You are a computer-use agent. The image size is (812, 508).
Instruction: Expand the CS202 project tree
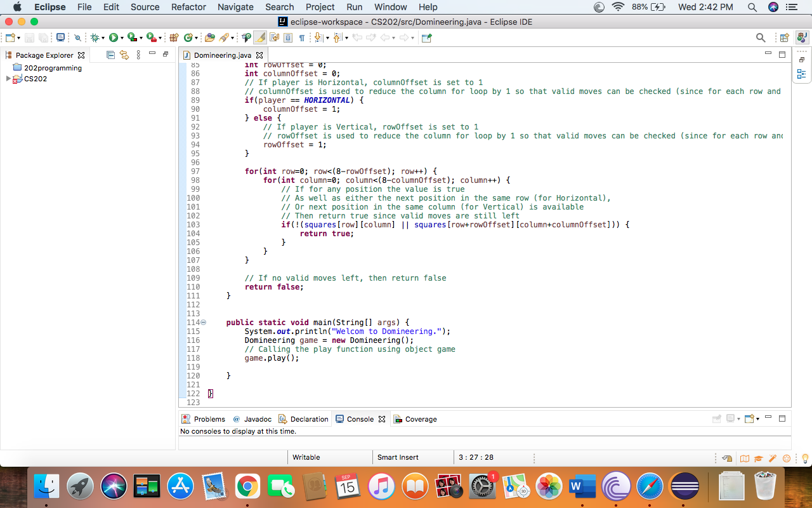coord(8,79)
